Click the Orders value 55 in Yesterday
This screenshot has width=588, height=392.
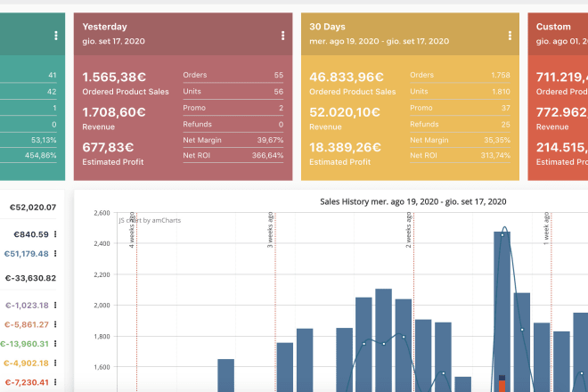[279, 75]
